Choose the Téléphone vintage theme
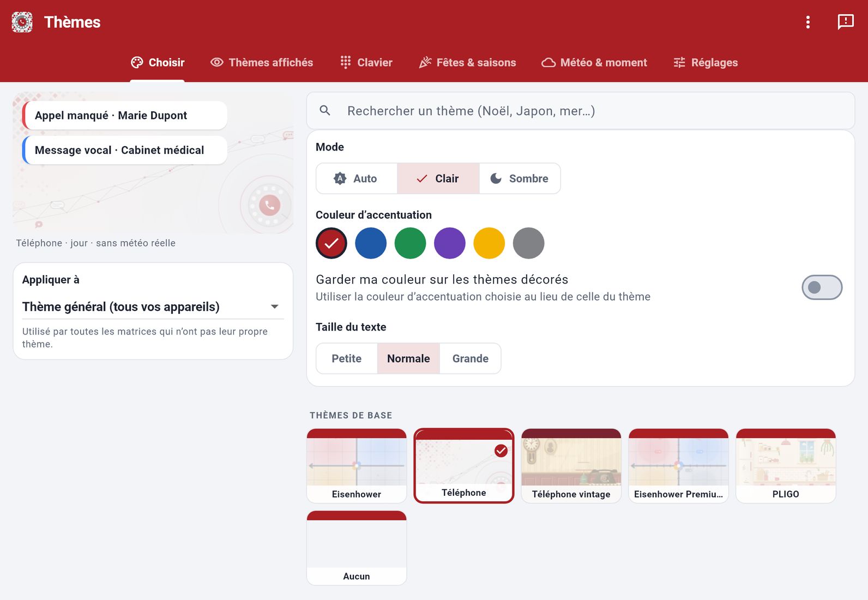Screen dimensions: 868x600 click(571, 466)
